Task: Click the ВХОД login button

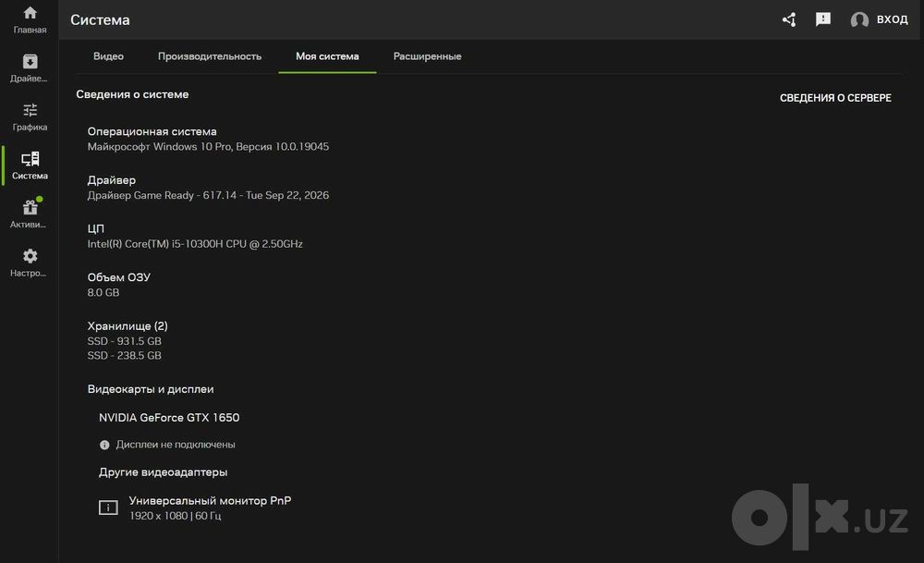Action: [x=893, y=19]
